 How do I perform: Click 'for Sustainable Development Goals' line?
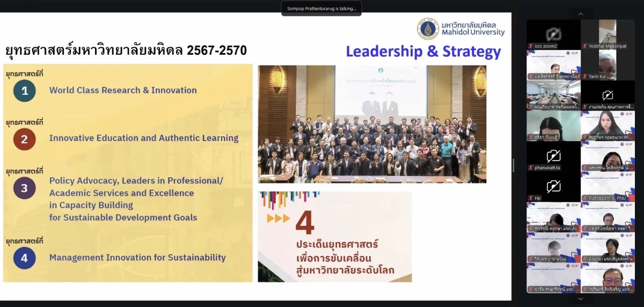pos(123,217)
